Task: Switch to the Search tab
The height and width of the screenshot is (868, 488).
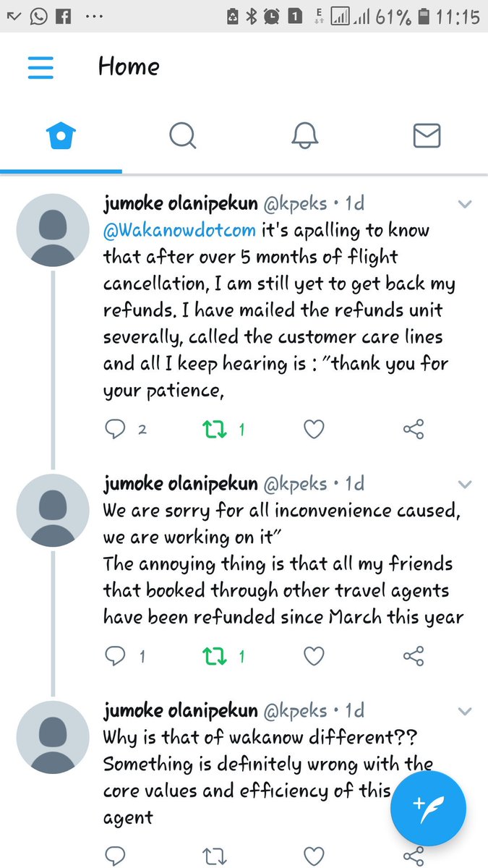Action: pos(182,135)
